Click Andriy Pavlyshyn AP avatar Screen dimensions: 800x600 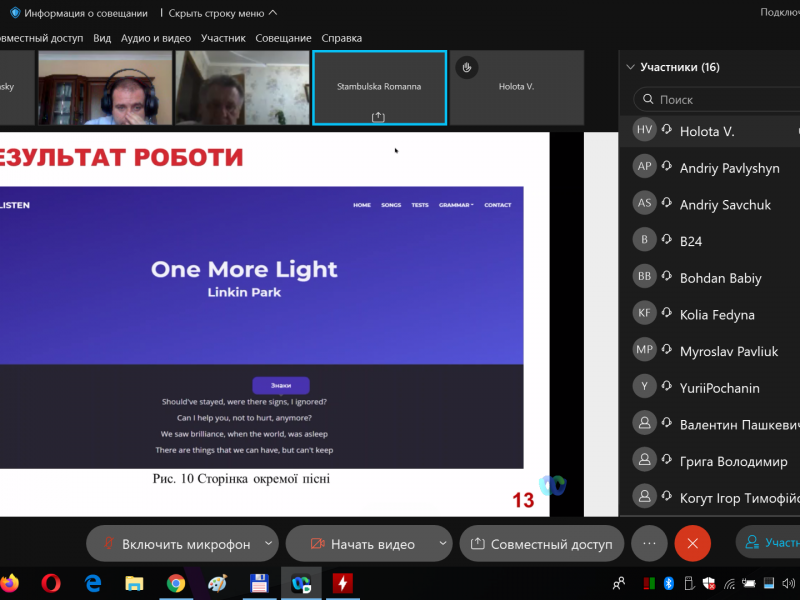point(645,167)
